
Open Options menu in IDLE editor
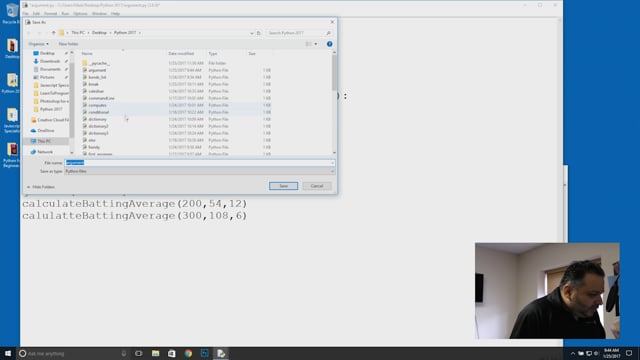point(80,13)
